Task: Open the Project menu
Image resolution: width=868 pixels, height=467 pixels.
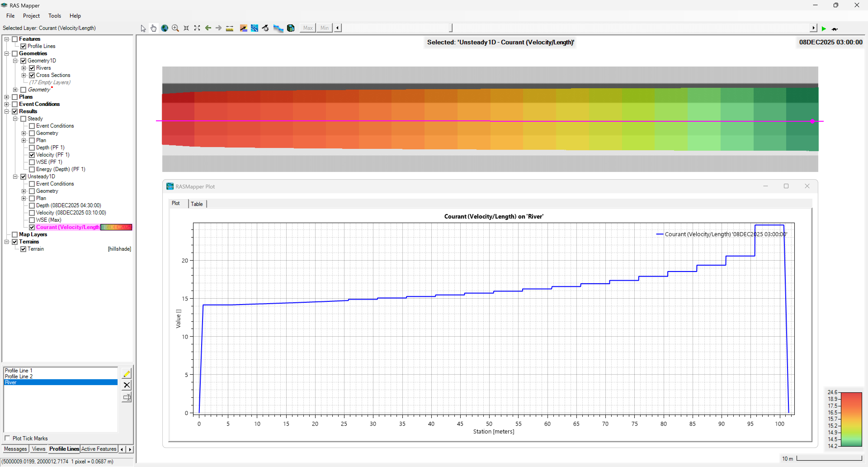Action: (31, 16)
